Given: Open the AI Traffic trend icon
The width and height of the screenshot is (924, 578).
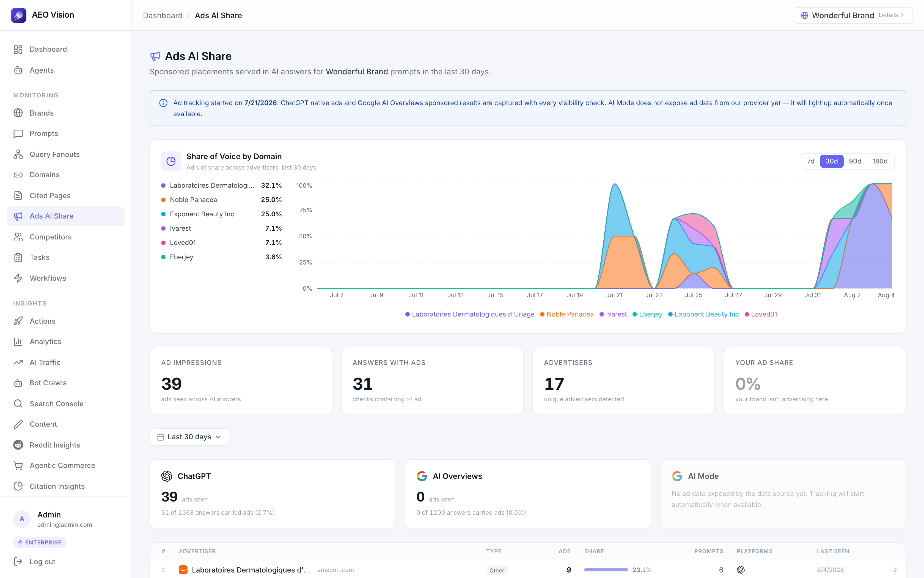Looking at the screenshot, I should coord(18,362).
